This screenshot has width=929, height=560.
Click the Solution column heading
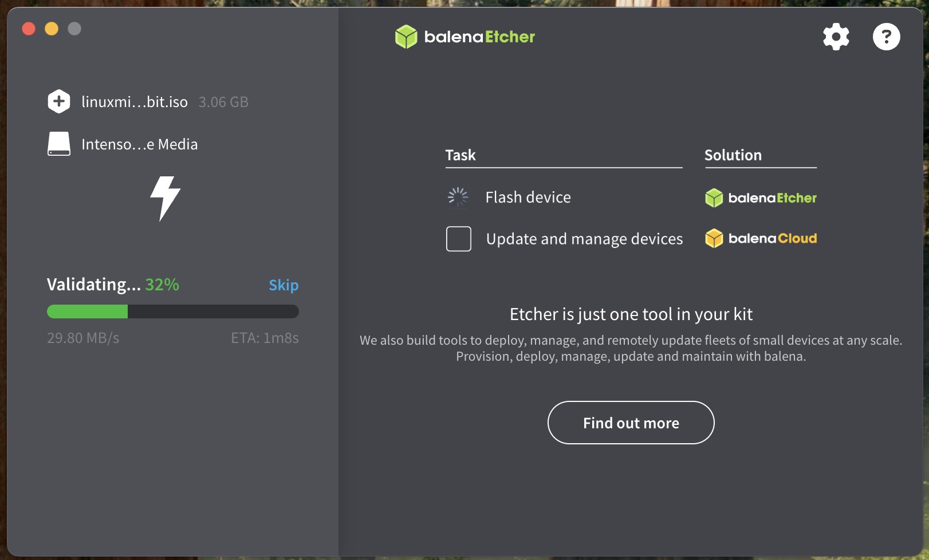point(733,155)
